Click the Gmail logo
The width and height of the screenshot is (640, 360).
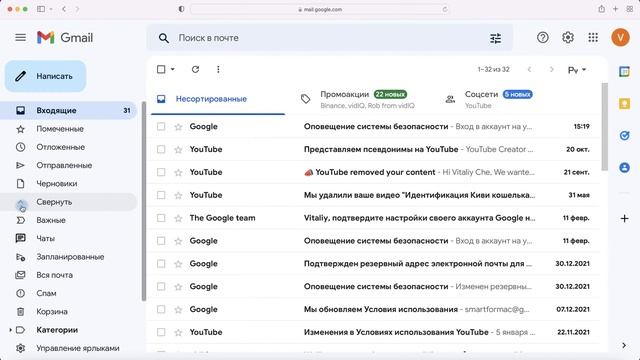tap(65, 38)
